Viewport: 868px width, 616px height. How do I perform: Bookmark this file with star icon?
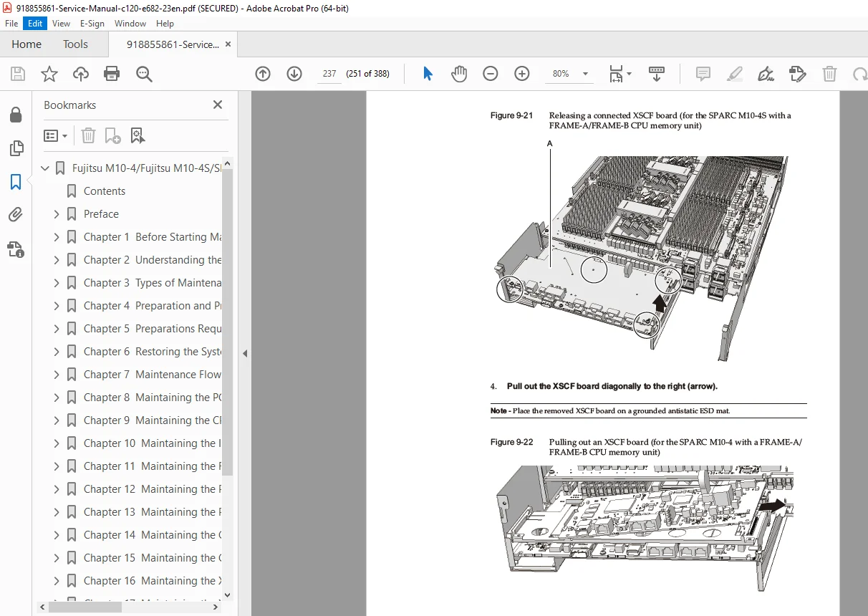(x=49, y=74)
